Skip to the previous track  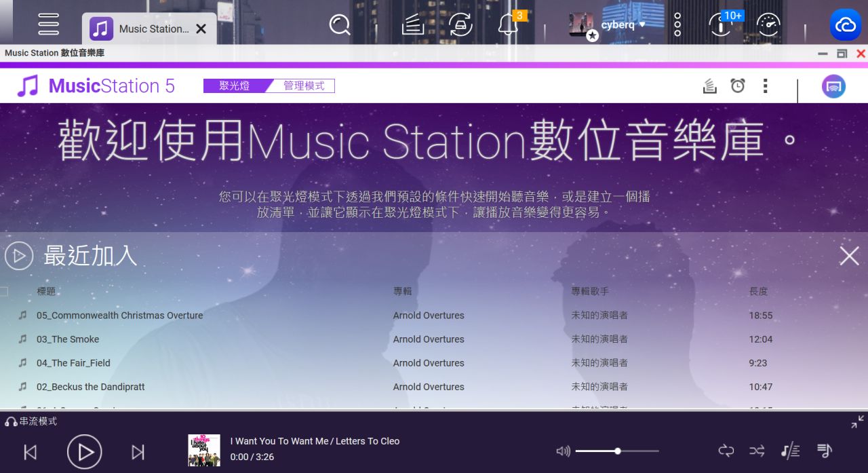pos(31,452)
